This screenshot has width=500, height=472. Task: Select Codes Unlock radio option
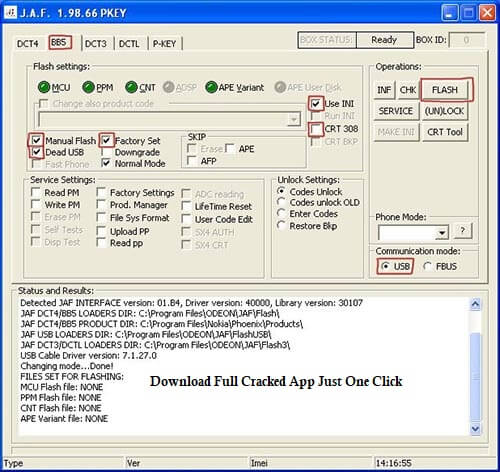click(281, 192)
